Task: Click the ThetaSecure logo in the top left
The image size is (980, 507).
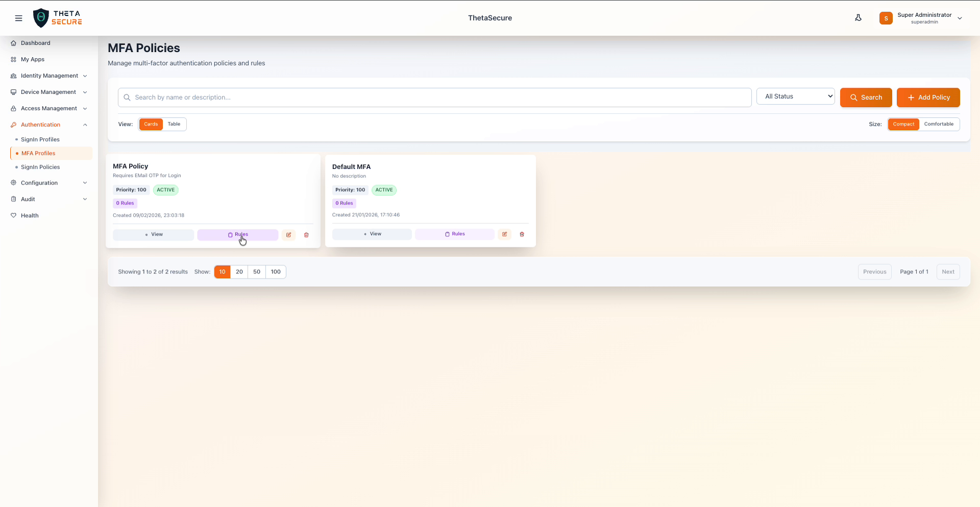Action: [x=57, y=17]
